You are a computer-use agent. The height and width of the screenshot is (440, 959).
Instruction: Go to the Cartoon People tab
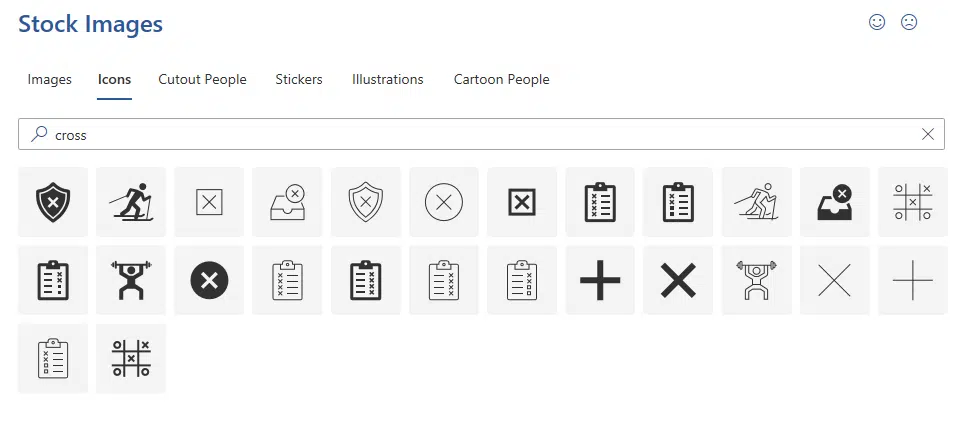[502, 80]
